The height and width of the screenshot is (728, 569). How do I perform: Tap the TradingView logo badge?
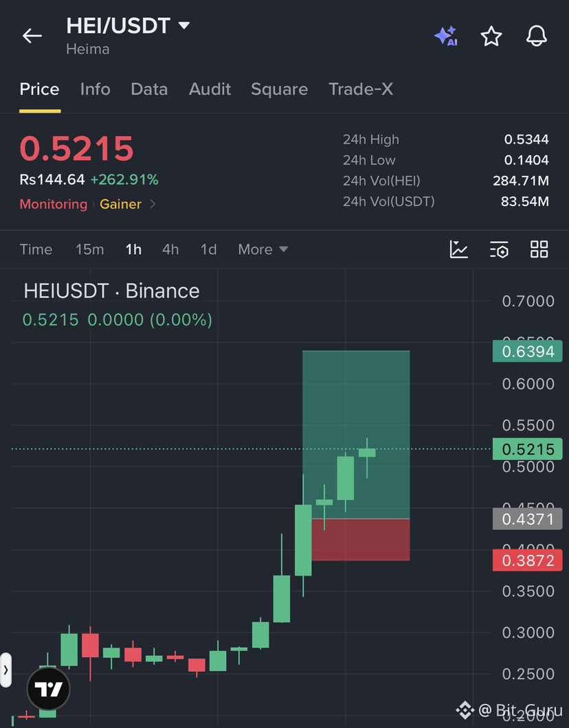pos(48,689)
